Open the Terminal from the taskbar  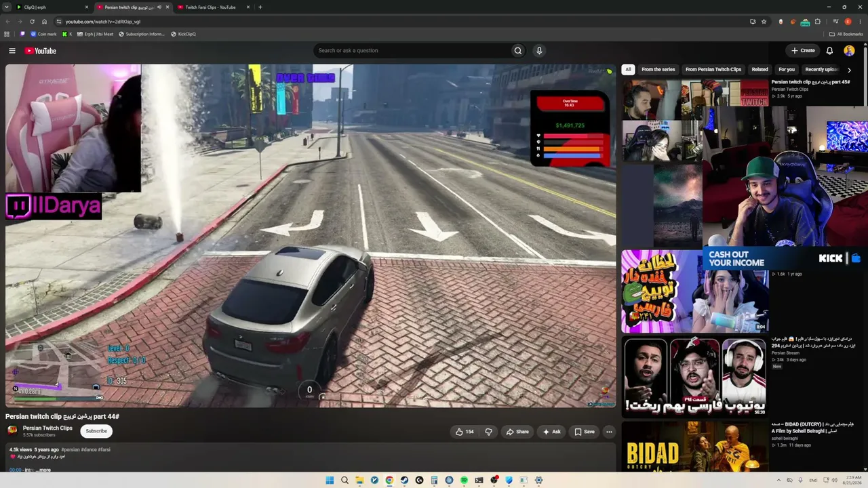(479, 481)
